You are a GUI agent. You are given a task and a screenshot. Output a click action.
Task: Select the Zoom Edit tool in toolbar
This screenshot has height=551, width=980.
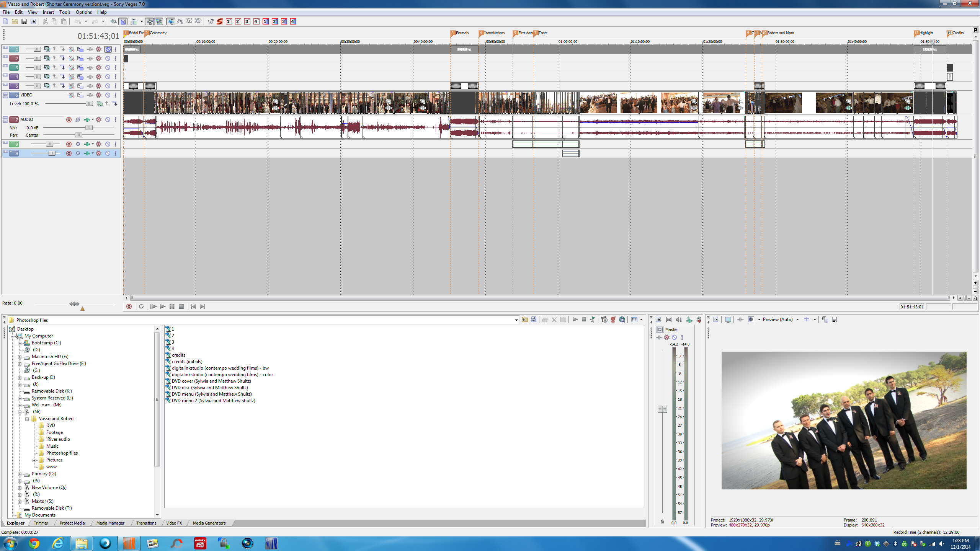coord(198,21)
